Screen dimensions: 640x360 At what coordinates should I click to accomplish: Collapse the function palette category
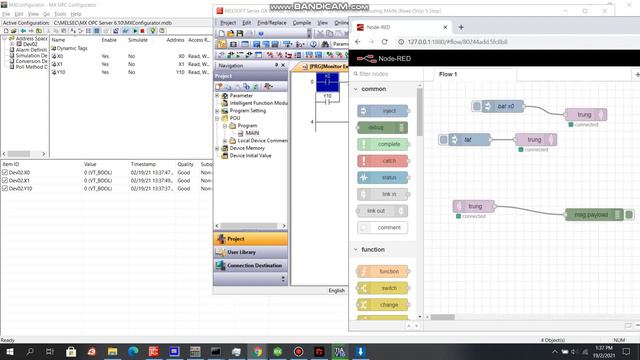pyautogui.click(x=356, y=249)
